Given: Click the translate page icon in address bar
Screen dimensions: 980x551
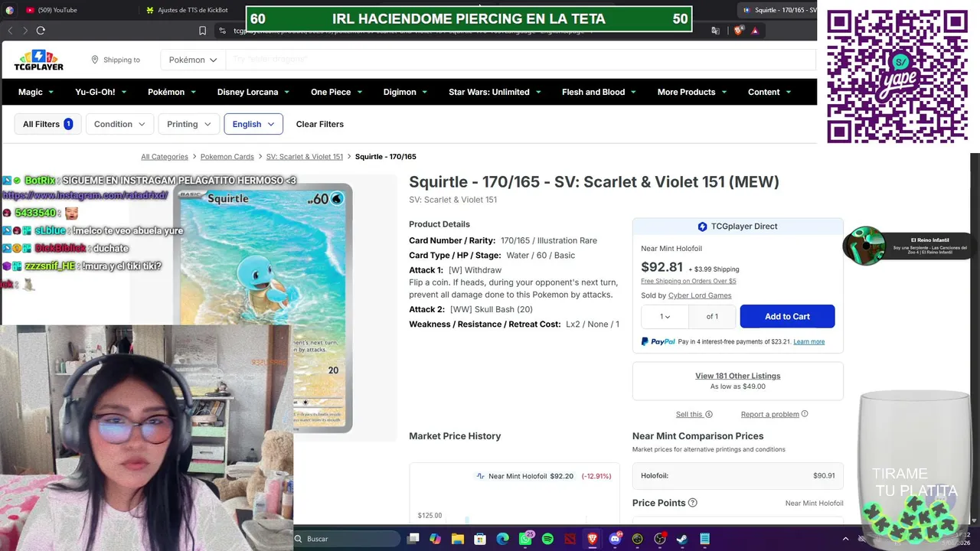Looking at the screenshot, I should 715,31.
